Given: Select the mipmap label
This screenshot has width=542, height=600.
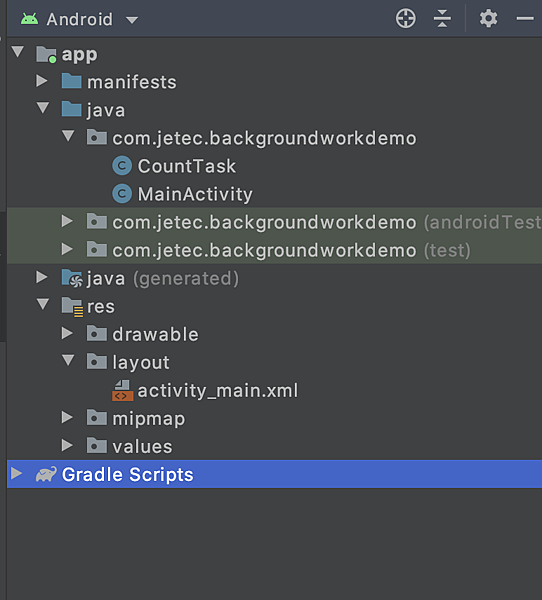Looking at the screenshot, I should (x=149, y=419).
